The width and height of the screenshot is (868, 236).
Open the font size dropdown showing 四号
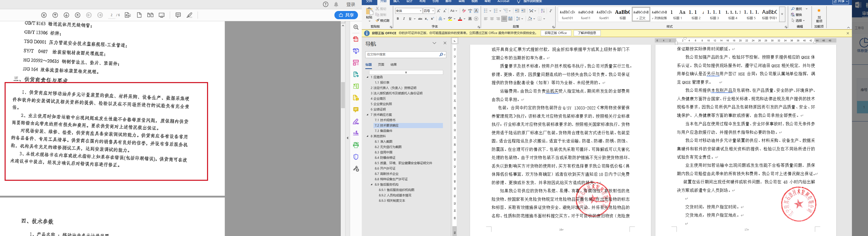click(429, 11)
